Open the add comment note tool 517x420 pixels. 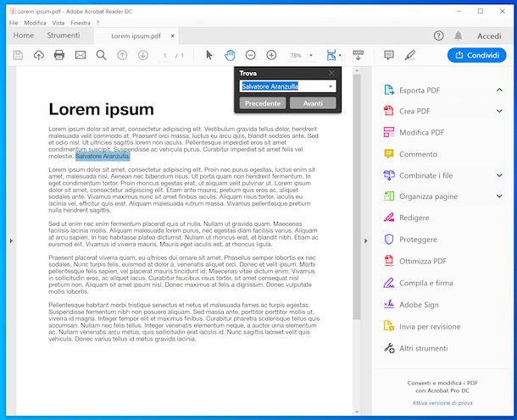coord(389,55)
